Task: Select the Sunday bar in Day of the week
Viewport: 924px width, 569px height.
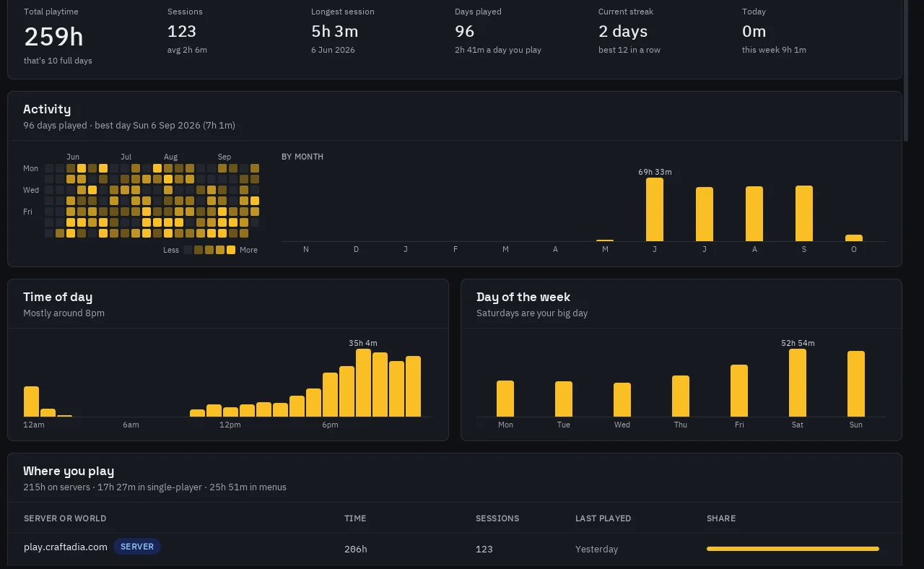Action: pyautogui.click(x=856, y=384)
